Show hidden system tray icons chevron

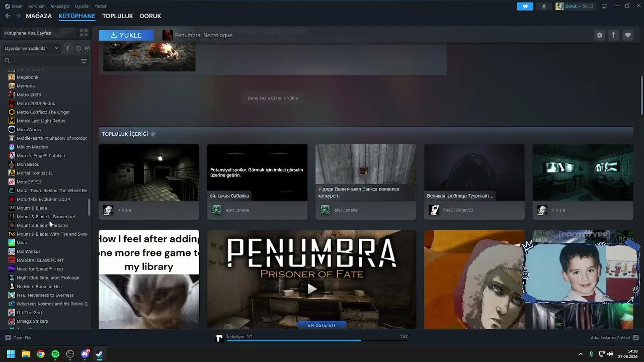click(x=581, y=354)
